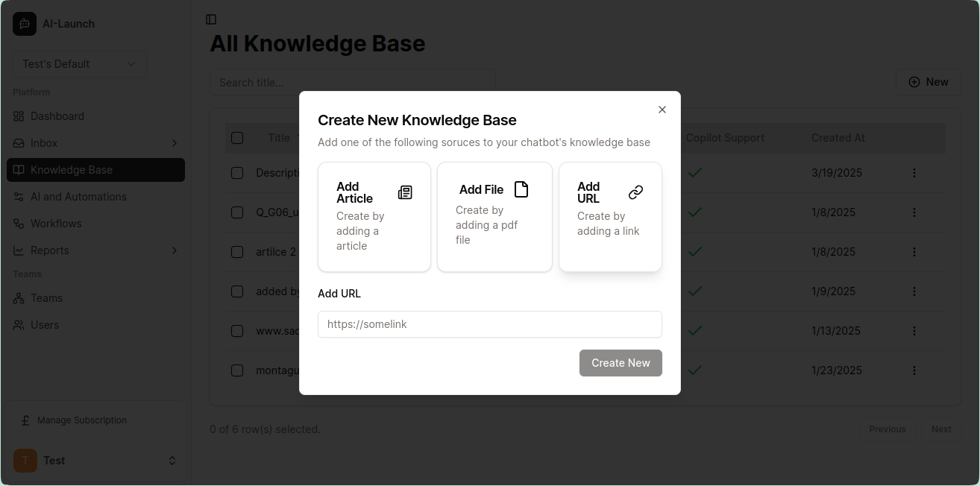
Task: Choose the Add Article card
Action: pyautogui.click(x=374, y=217)
